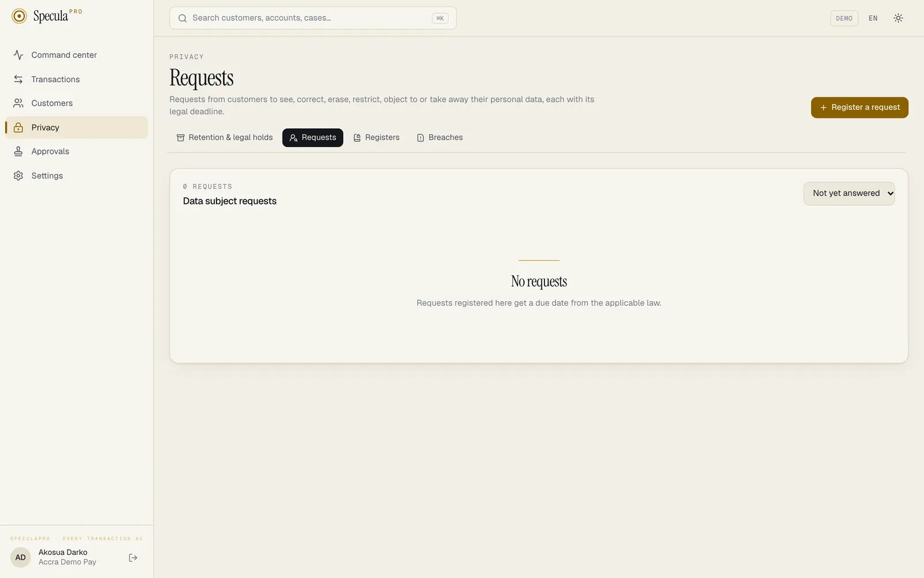Focus the search customers, accounts, cases field

pos(312,18)
